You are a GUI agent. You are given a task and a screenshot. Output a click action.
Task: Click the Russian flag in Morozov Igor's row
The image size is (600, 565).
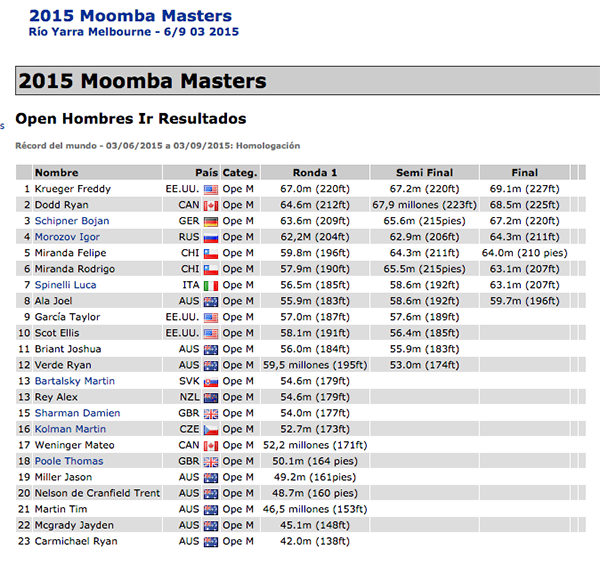click(x=210, y=237)
